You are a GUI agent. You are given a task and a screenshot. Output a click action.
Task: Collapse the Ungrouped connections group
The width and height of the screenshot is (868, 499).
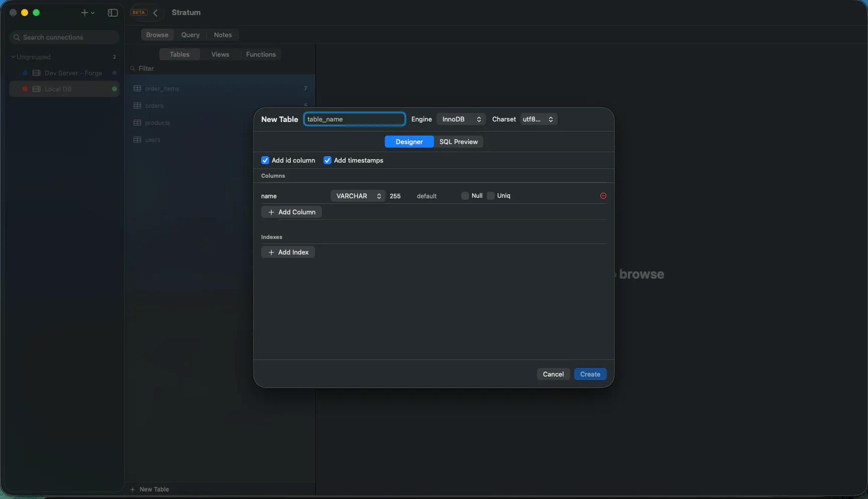pos(13,57)
